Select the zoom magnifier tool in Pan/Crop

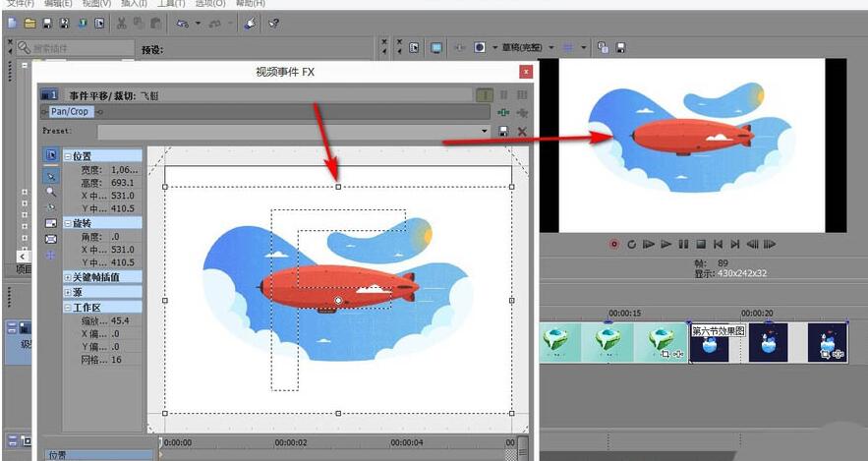tap(51, 191)
